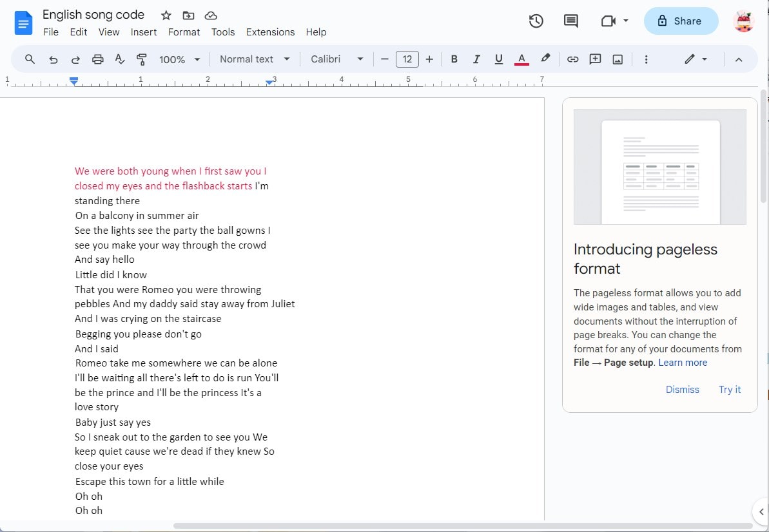Dismiss the pageless format promotion

point(683,389)
